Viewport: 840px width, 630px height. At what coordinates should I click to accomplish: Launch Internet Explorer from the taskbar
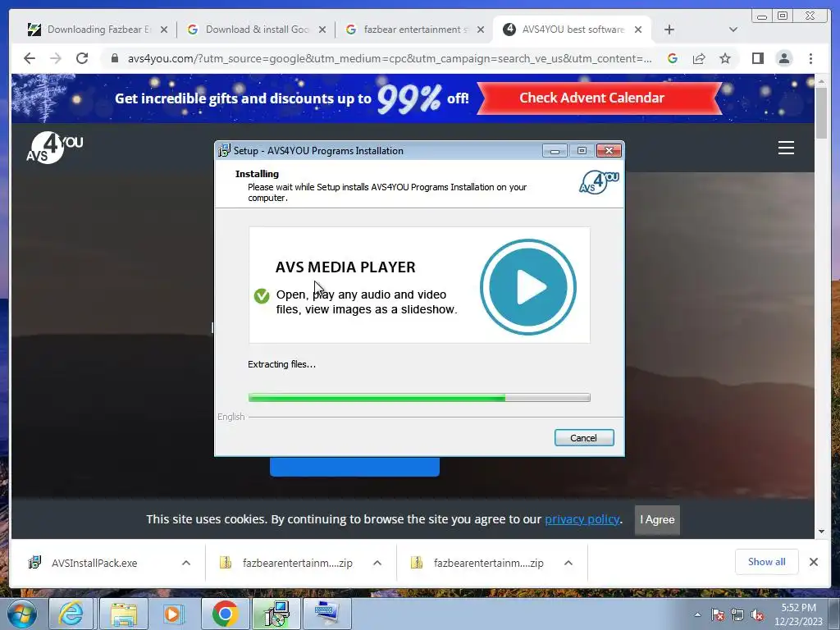coord(71,614)
